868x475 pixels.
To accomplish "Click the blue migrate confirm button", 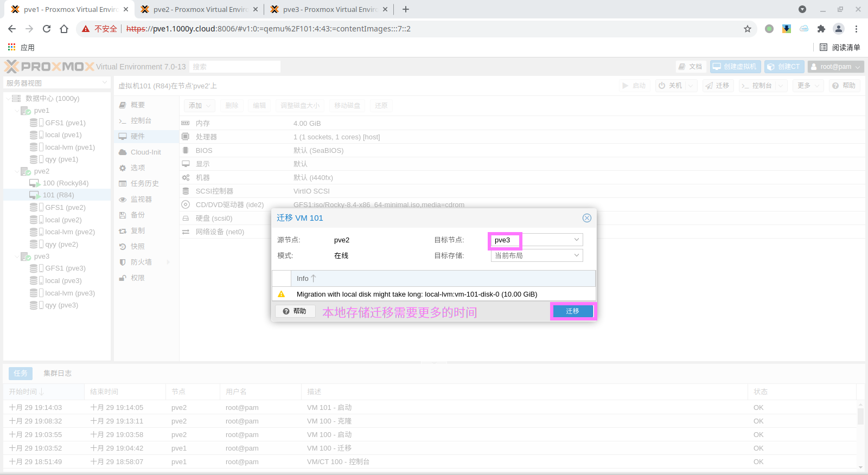I will 572,311.
